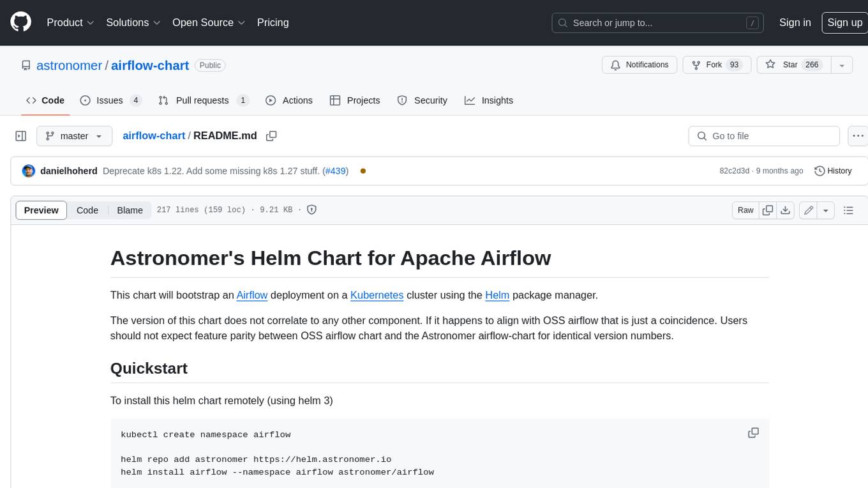Switch to the Code tab
The image size is (868, 488).
(45, 100)
